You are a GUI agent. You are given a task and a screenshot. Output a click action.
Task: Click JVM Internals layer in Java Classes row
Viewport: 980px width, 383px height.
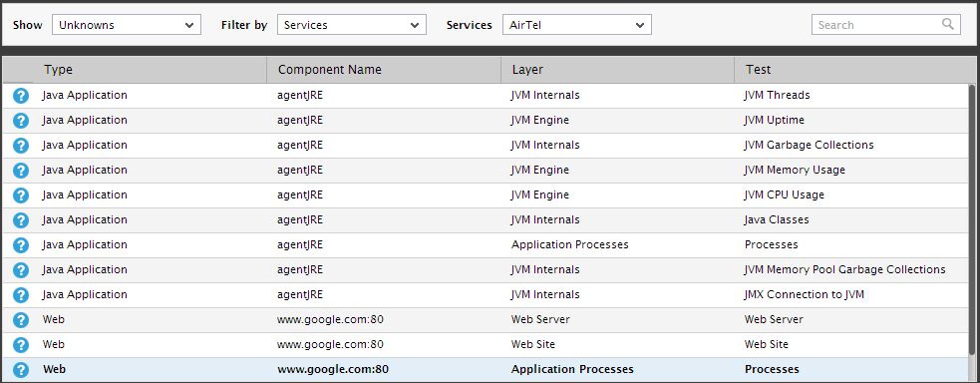545,220
